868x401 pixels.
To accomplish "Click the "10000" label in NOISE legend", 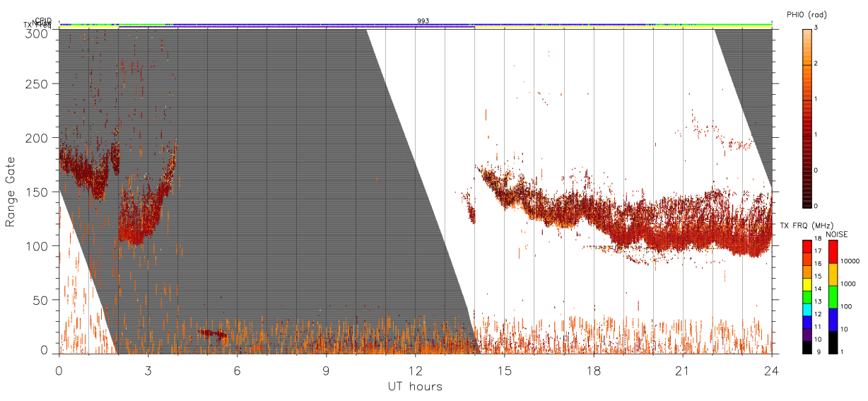I will pyautogui.click(x=851, y=262).
